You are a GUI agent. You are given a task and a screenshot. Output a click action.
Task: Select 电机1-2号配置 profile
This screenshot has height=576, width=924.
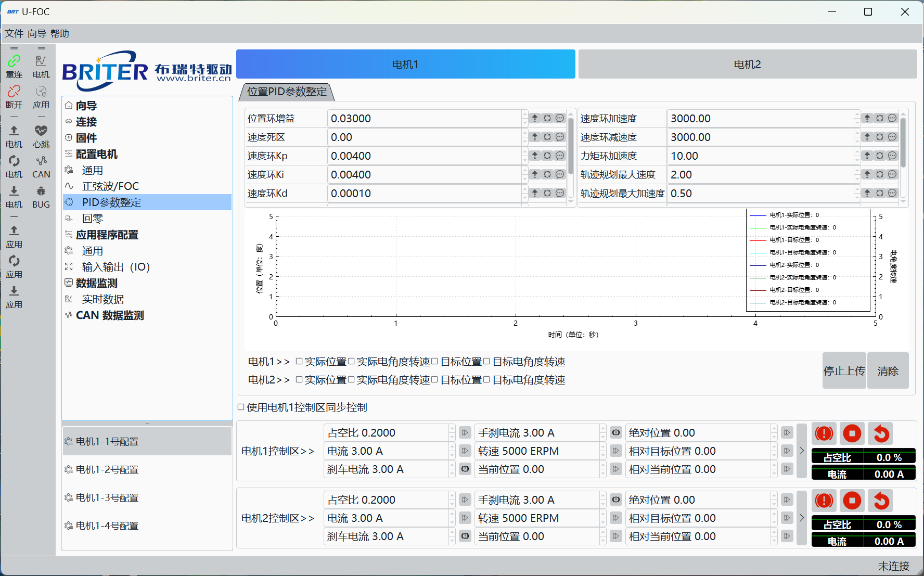(147, 469)
